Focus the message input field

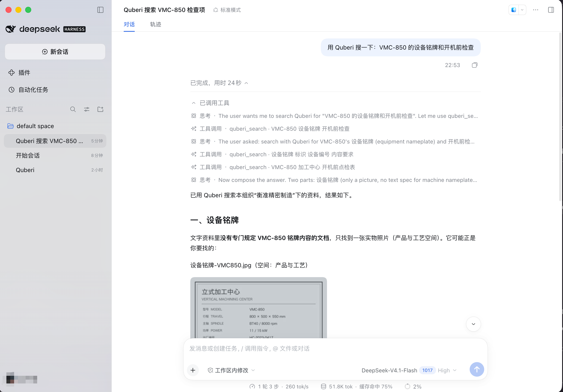[335, 349]
